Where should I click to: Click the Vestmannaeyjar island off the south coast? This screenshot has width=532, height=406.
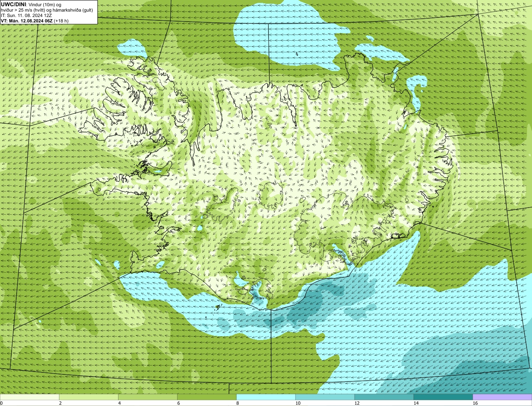(218, 307)
